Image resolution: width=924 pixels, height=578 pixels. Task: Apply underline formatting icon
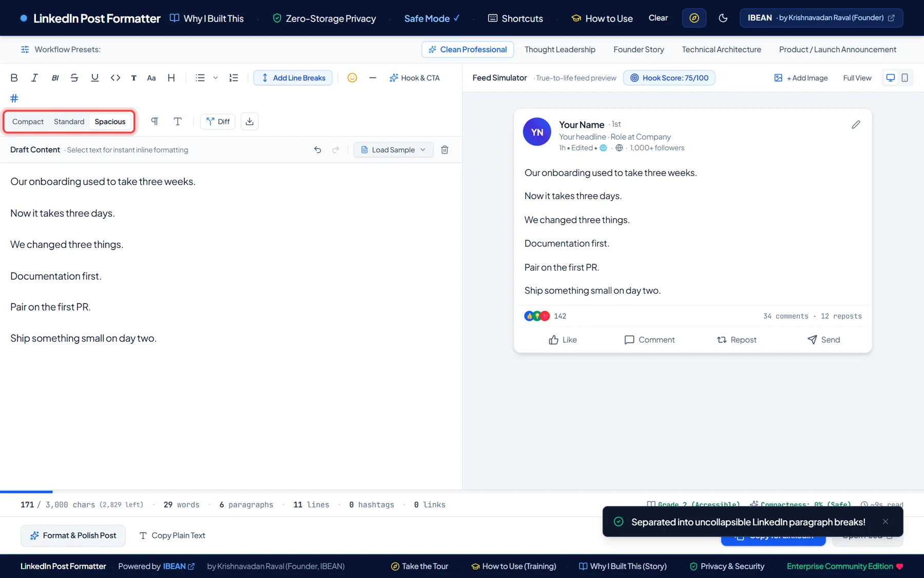point(95,78)
